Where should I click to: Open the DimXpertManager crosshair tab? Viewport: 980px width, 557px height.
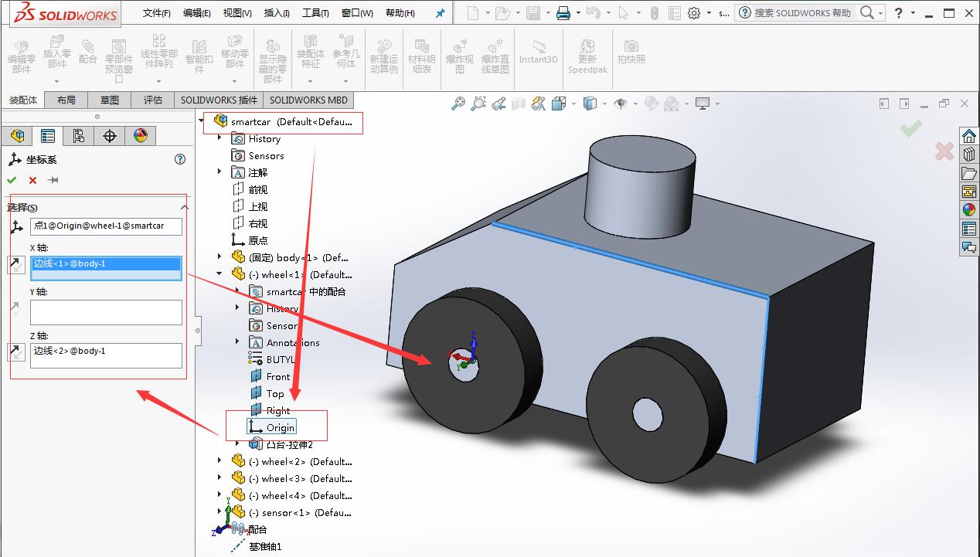110,136
